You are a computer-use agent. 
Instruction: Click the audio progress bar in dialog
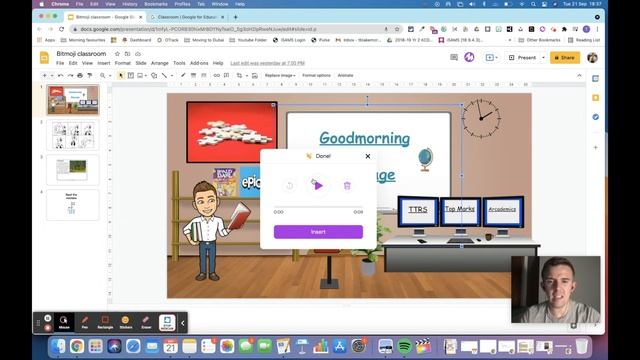318,207
